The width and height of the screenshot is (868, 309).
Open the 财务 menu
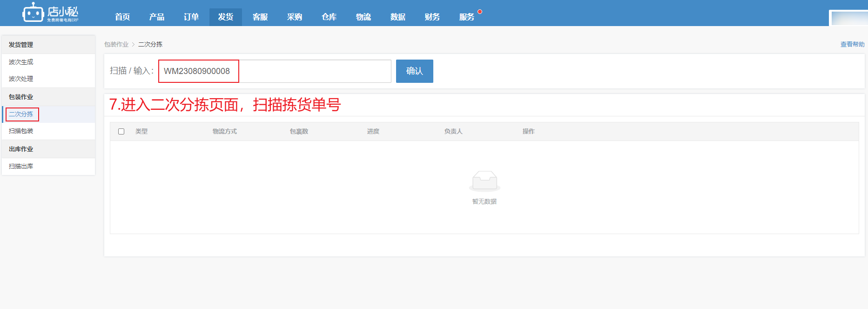pos(432,17)
